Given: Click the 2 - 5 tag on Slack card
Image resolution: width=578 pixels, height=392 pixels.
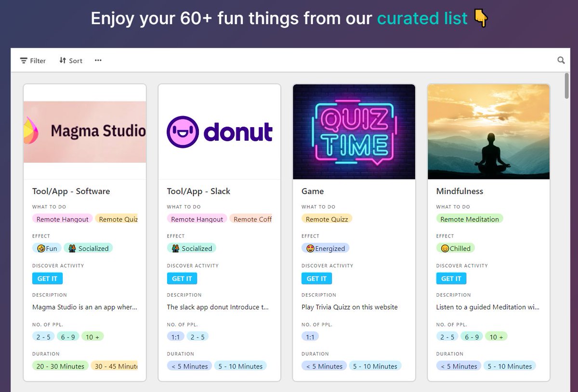Looking at the screenshot, I should click(197, 337).
